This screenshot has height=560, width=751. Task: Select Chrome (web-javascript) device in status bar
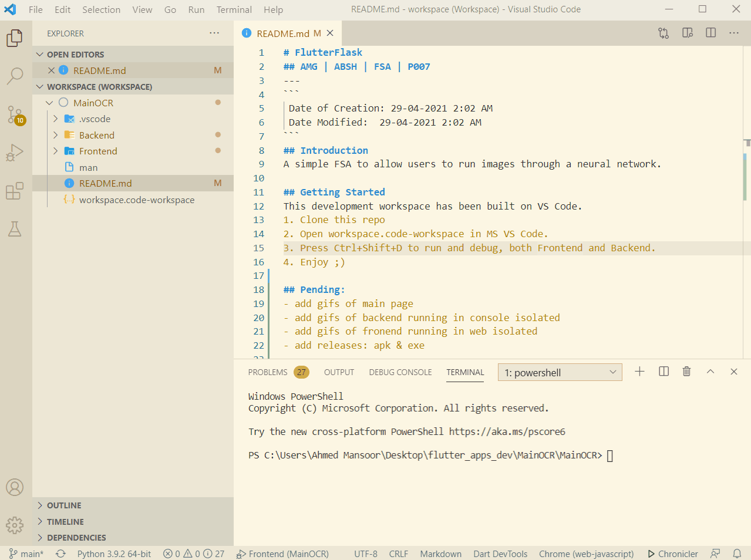(x=587, y=554)
